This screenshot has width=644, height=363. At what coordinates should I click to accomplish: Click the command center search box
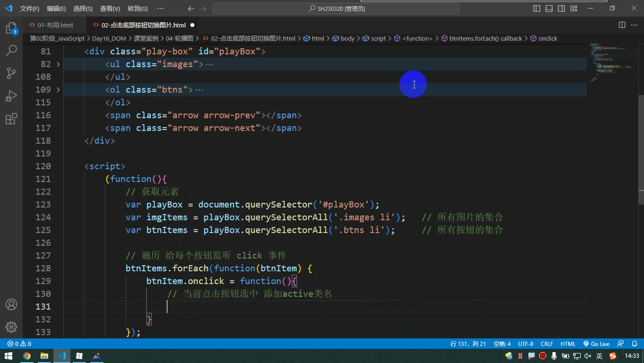coord(336,9)
